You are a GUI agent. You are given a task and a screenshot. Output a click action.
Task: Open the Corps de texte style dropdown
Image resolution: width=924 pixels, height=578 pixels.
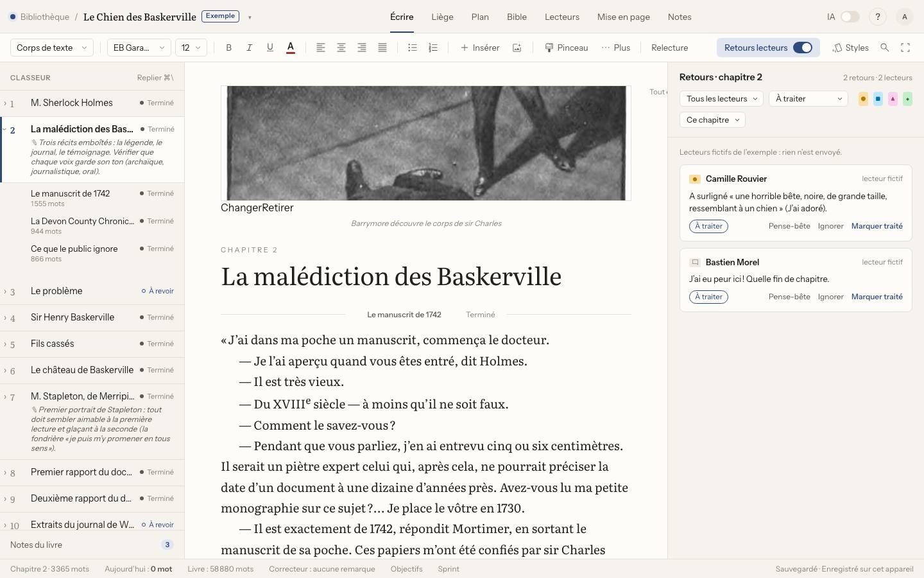[x=52, y=48]
